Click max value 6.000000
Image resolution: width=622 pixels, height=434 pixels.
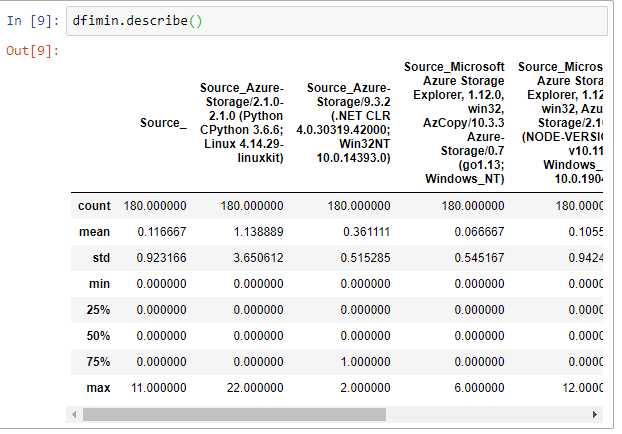pos(480,388)
